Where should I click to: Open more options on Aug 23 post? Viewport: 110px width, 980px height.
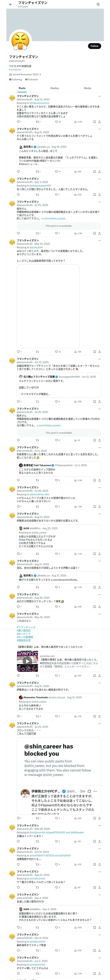click(x=99, y=96)
